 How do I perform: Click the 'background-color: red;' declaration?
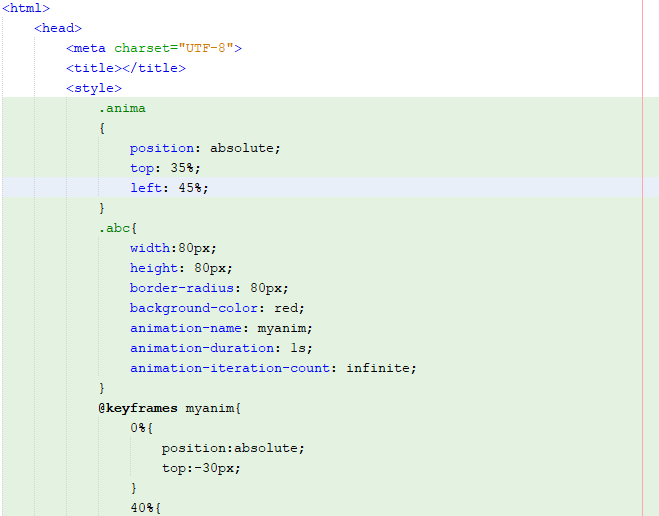217,308
